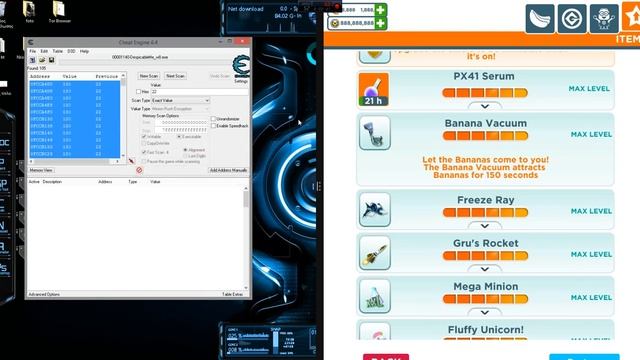Viewport: 640px width, 360px height.
Task: Click the scan Value input field
Action: 199,92
